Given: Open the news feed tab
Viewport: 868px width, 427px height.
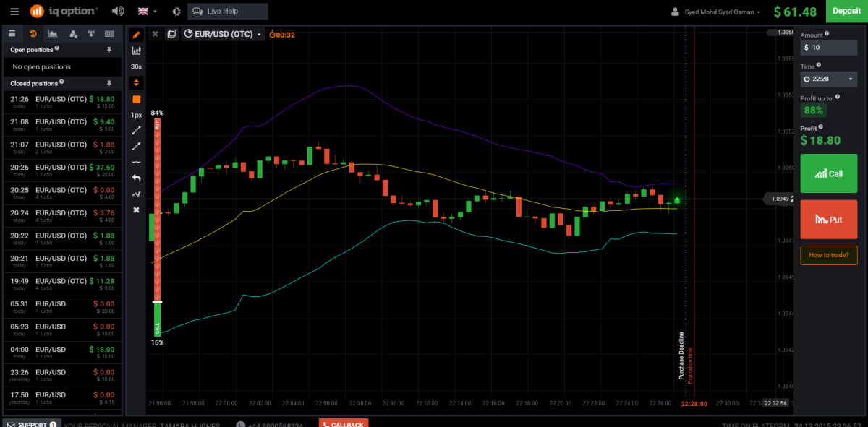Looking at the screenshot, I should pyautogui.click(x=110, y=33).
